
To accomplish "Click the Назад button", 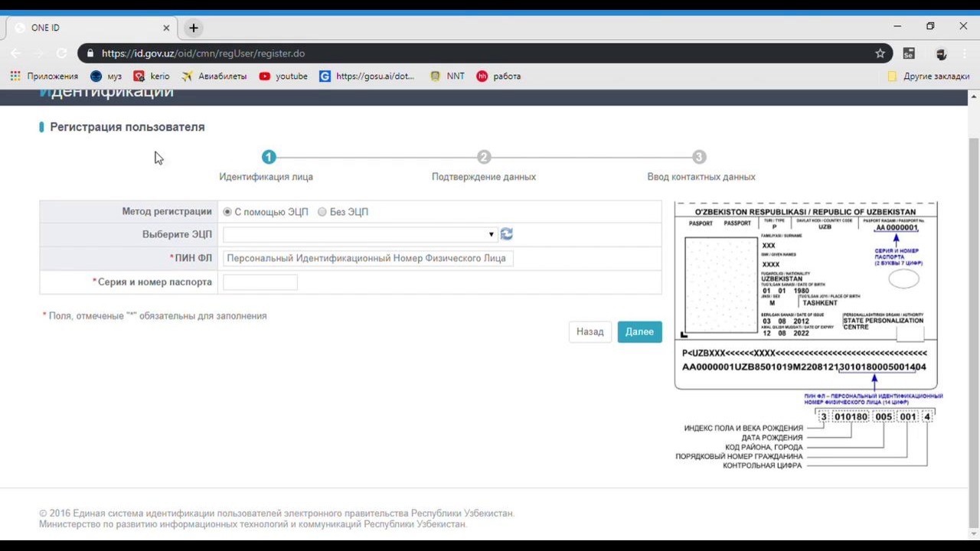I will [x=590, y=332].
